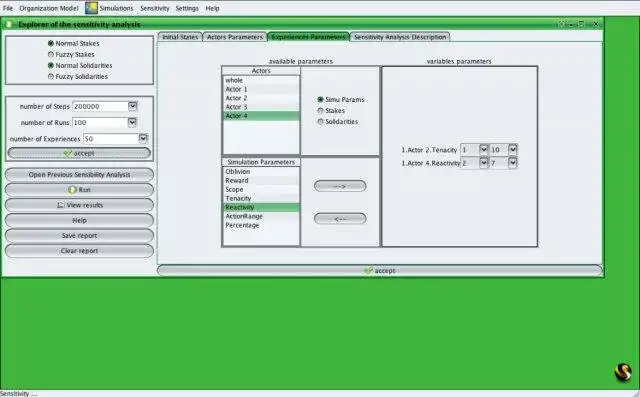Switch to the Experiences Parameters tab
The height and width of the screenshot is (397, 640).
[309, 37]
